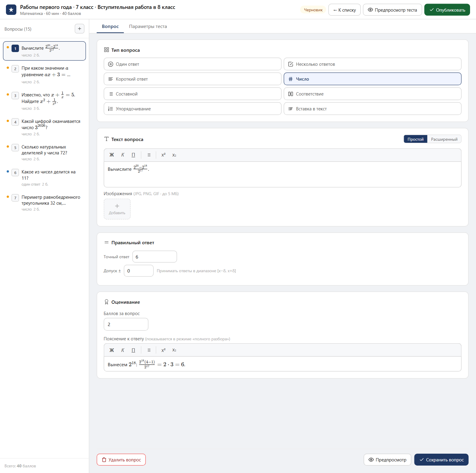Open question 4 about цифрой оканчивается

tap(45, 127)
